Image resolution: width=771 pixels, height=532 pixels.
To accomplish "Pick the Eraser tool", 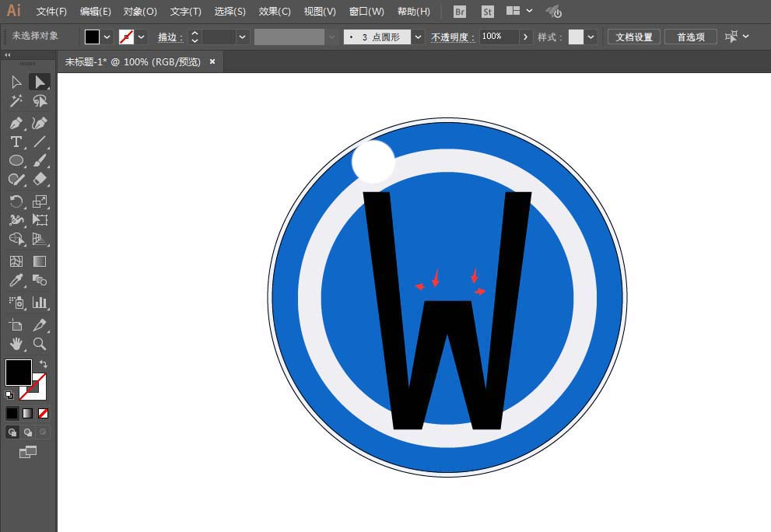I will coord(39,179).
